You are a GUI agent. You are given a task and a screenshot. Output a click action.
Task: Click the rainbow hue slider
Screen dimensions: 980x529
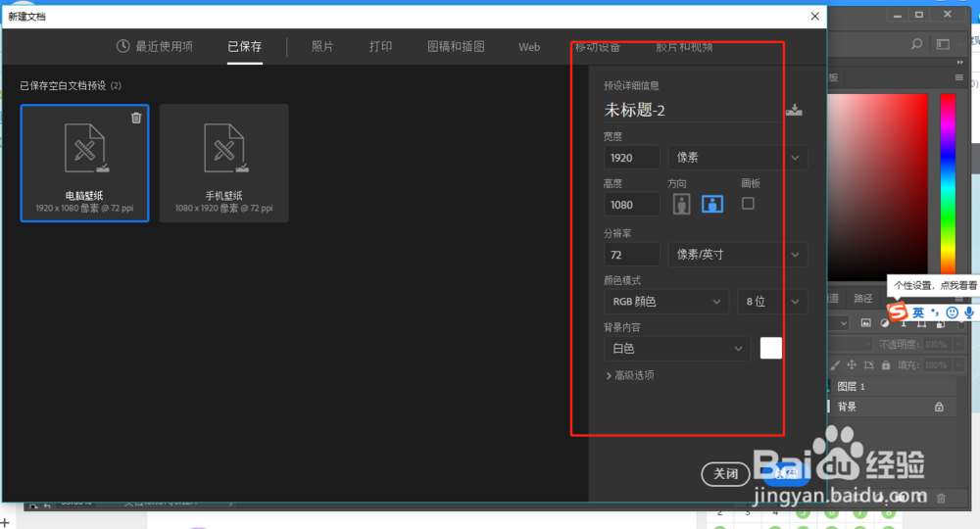pyautogui.click(x=948, y=184)
